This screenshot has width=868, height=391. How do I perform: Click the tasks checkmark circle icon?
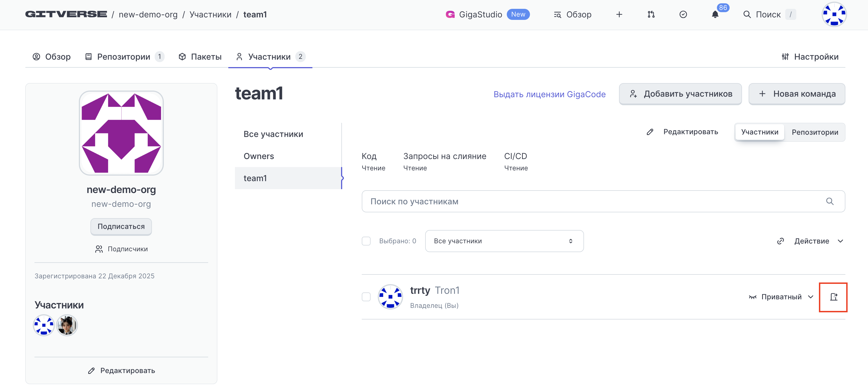683,15
